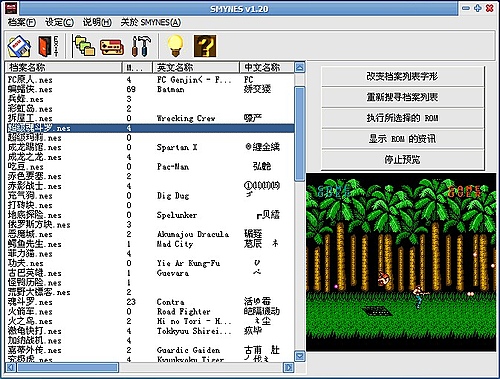
Task: Click the English name Akumajou Dracula
Action: pyautogui.click(x=193, y=234)
